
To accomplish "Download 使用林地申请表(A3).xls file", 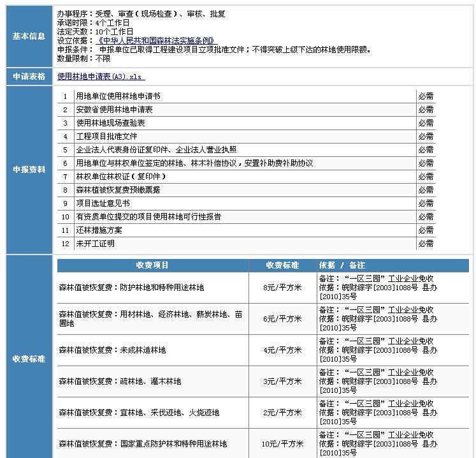I will point(101,77).
